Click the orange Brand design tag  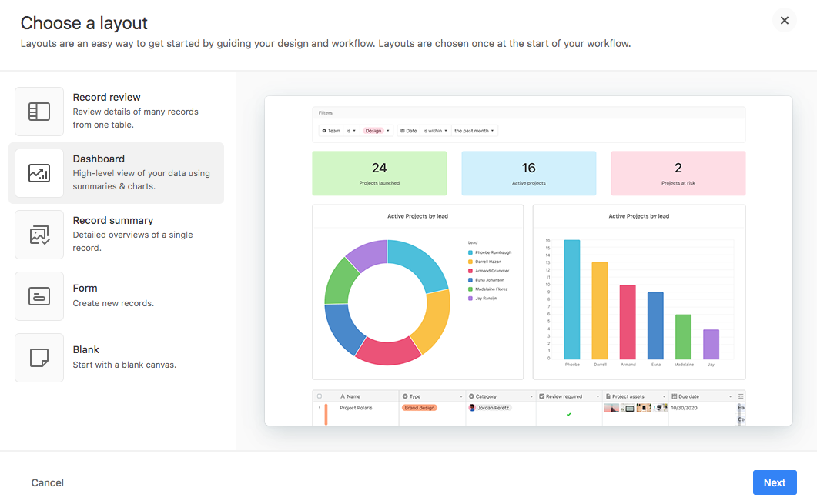[419, 408]
